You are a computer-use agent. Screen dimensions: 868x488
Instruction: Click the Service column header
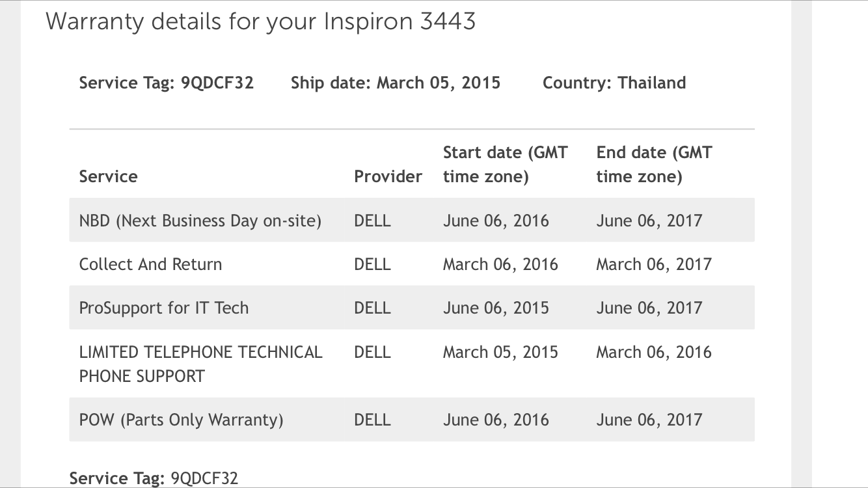click(108, 176)
